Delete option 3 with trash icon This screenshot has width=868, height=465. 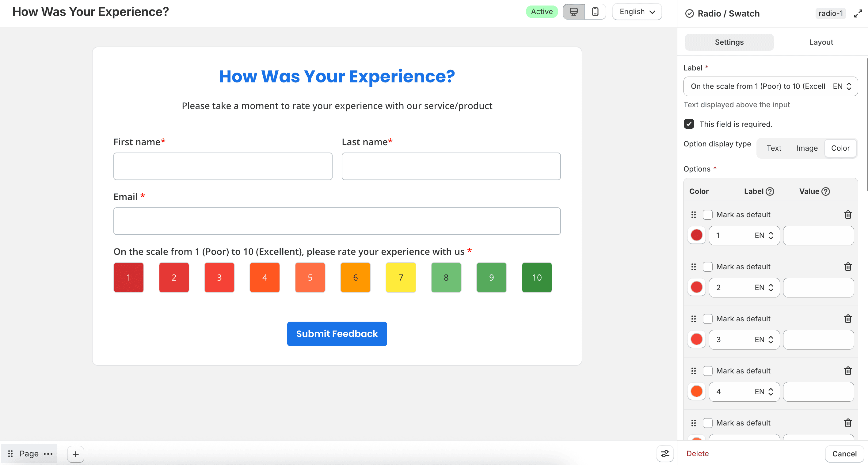(848, 319)
